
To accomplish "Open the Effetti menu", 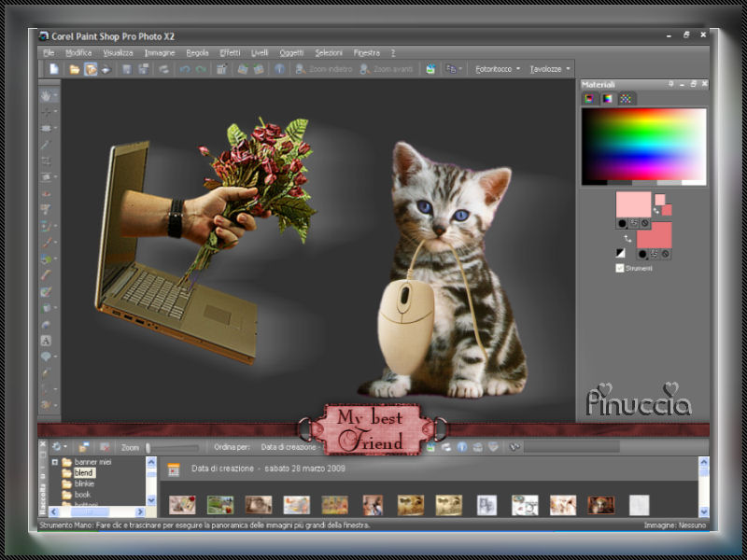I will [230, 52].
